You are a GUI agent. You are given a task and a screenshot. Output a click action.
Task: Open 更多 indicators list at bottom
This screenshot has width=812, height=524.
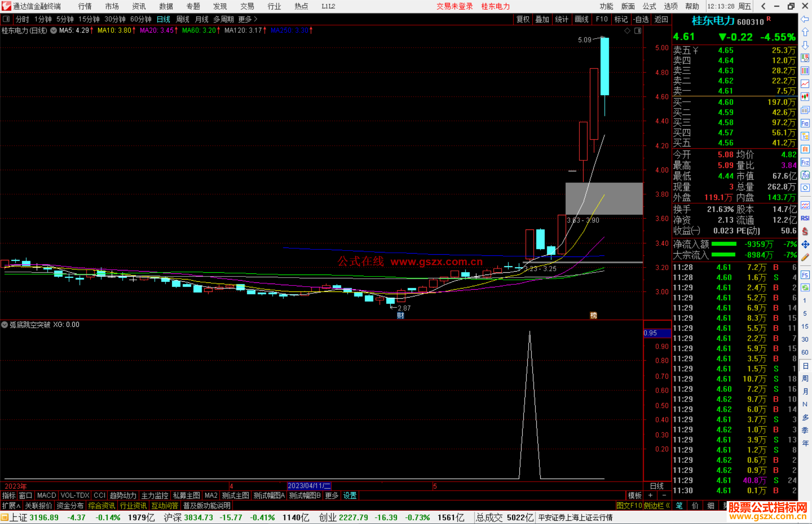coord(332,495)
